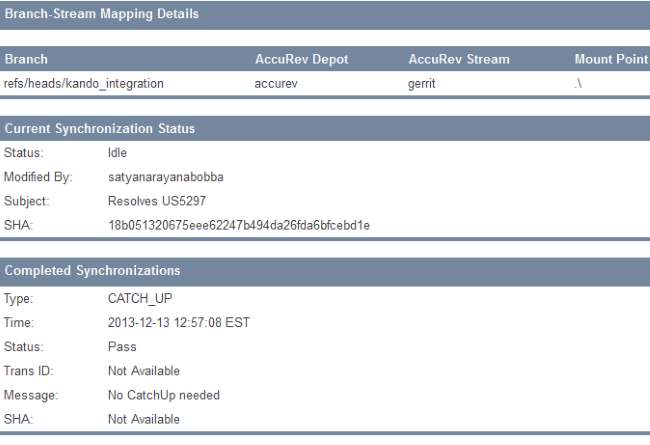This screenshot has height=445, width=650.
Task: Click the accurev depot cell
Action: pos(275,84)
